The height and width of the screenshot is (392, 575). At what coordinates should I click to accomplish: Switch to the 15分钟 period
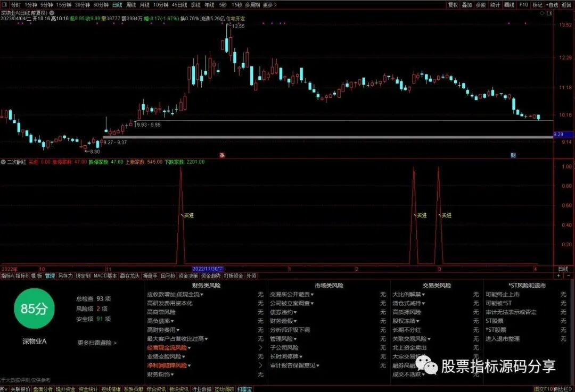pyautogui.click(x=64, y=5)
